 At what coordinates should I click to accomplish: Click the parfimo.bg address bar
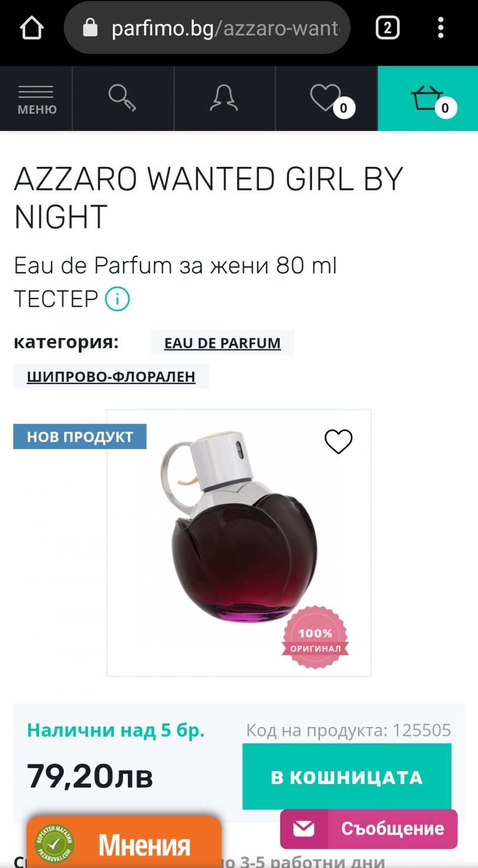[207, 28]
